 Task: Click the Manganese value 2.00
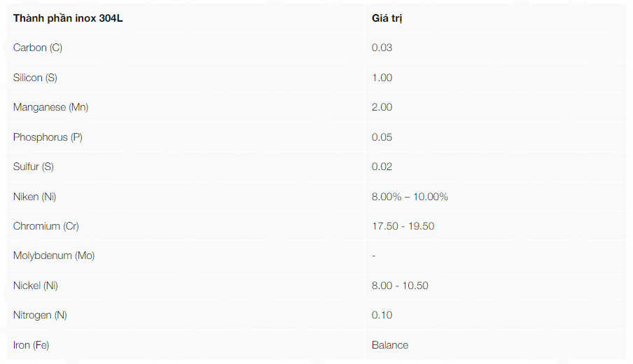pyautogui.click(x=382, y=107)
